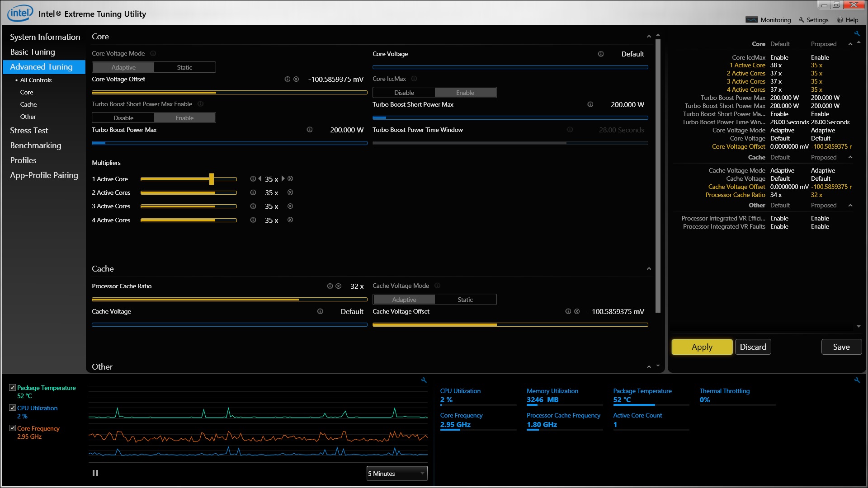Image resolution: width=868 pixels, height=488 pixels.
Task: Click scroll down arrow in proposed settings panel
Action: coord(859,327)
